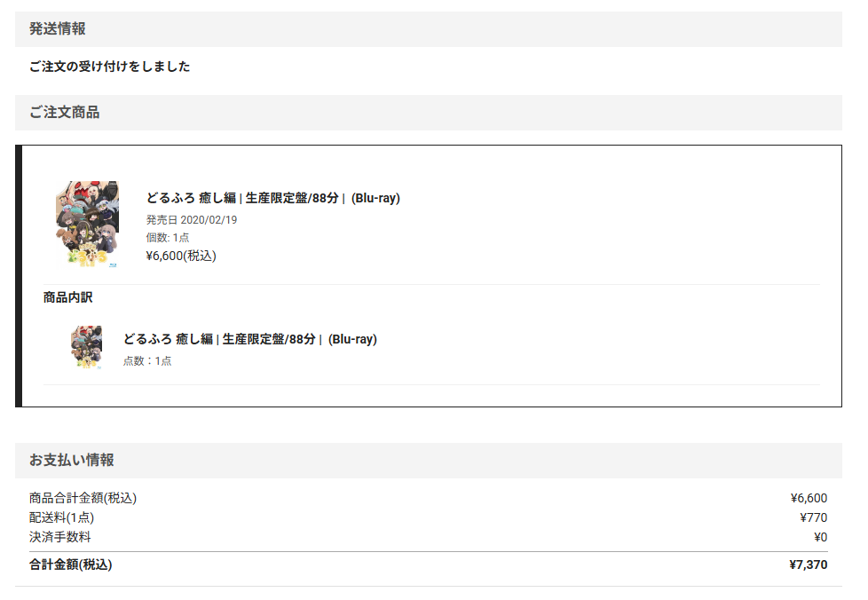Select the ご注文の受け付けをしました status text

[x=109, y=67]
